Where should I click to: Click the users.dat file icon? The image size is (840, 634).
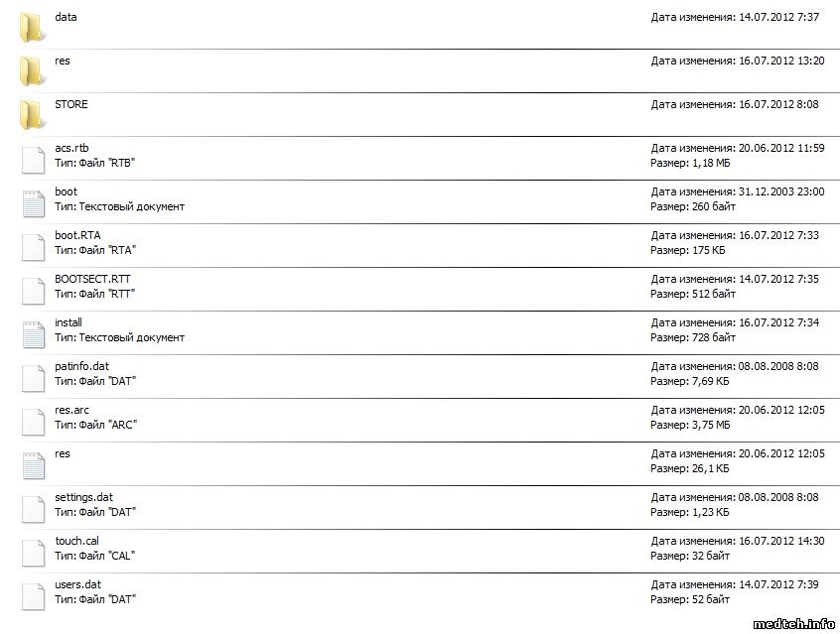tap(34, 594)
